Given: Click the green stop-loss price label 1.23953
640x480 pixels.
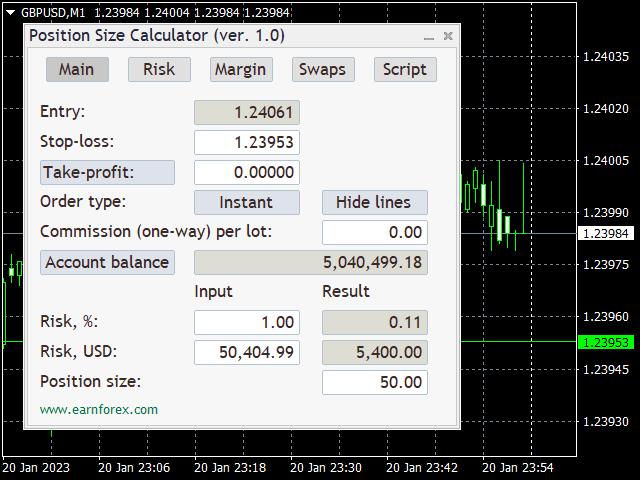Looking at the screenshot, I should [606, 342].
